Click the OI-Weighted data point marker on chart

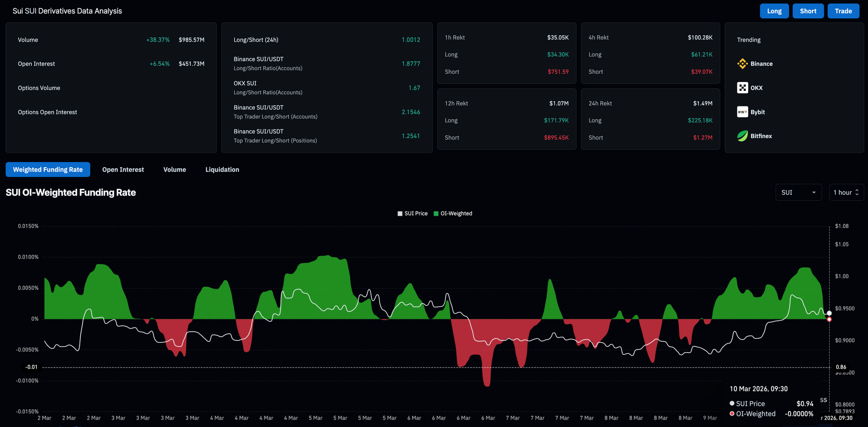(829, 319)
